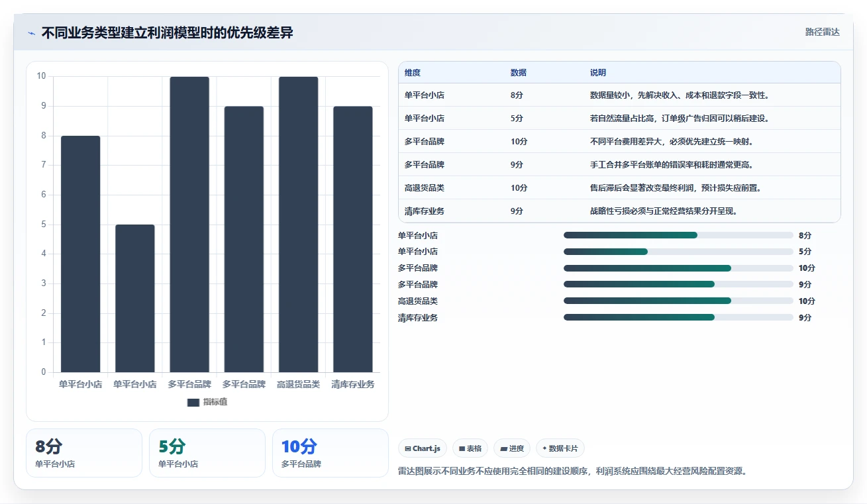Click the 10 label on the y-axis
867x504 pixels.
pos(42,76)
